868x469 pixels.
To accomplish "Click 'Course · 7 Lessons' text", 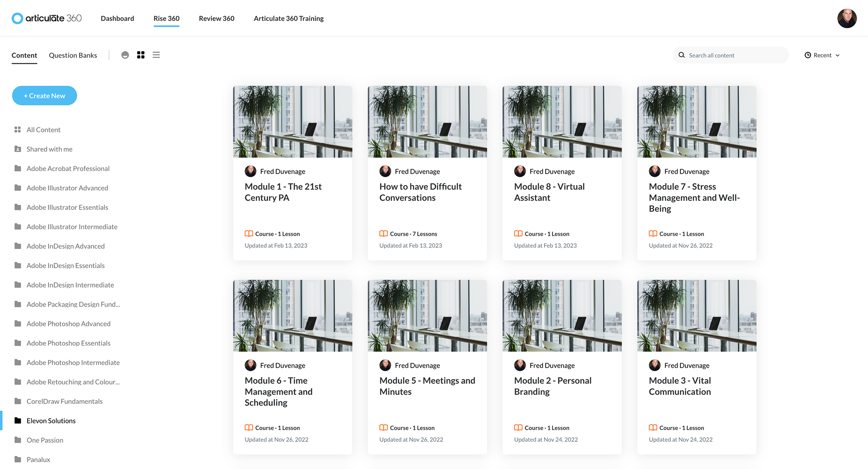I will (414, 234).
